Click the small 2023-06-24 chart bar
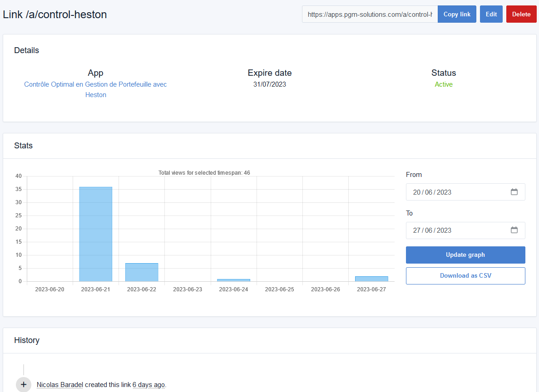539x392 pixels. (x=233, y=280)
